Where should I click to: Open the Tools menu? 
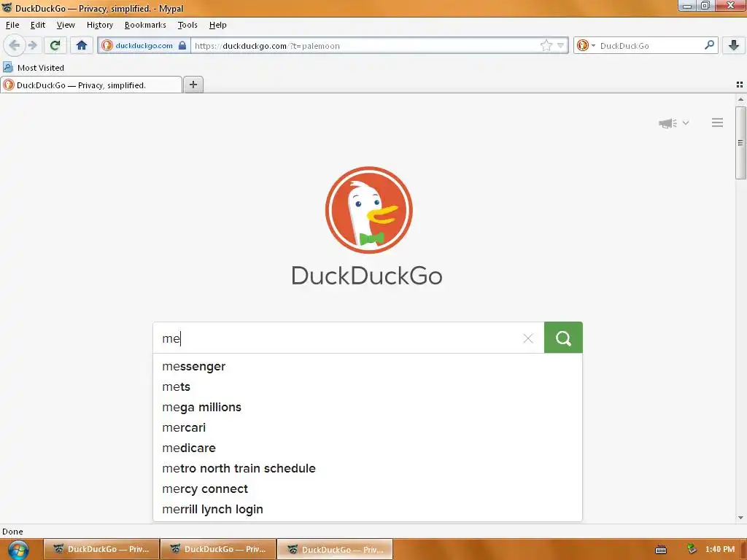(x=187, y=25)
